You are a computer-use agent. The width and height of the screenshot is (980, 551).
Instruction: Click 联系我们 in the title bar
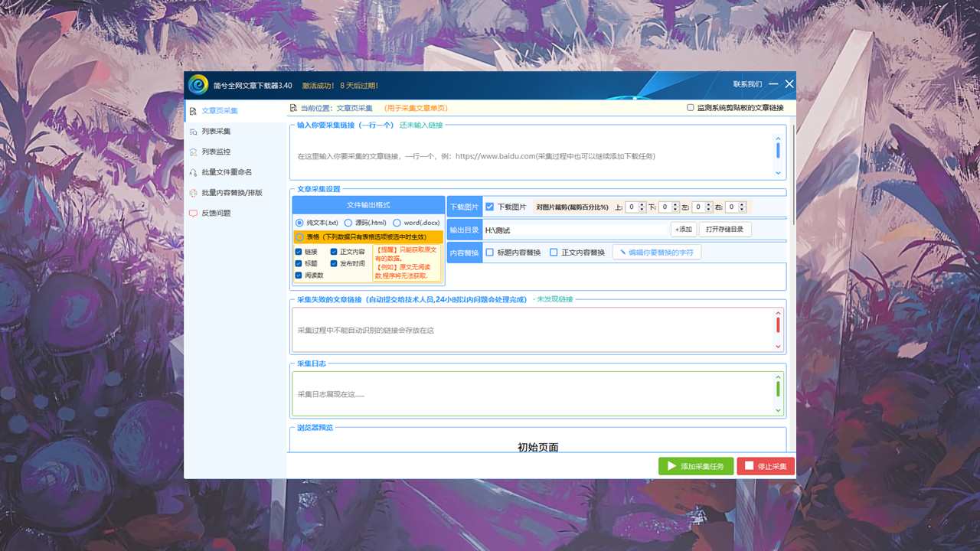[747, 84]
